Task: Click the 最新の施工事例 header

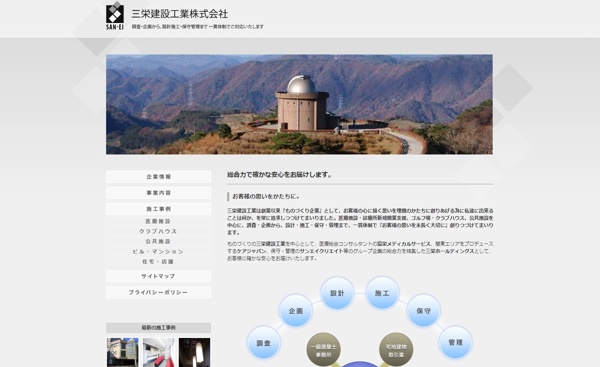Action: coord(158,328)
